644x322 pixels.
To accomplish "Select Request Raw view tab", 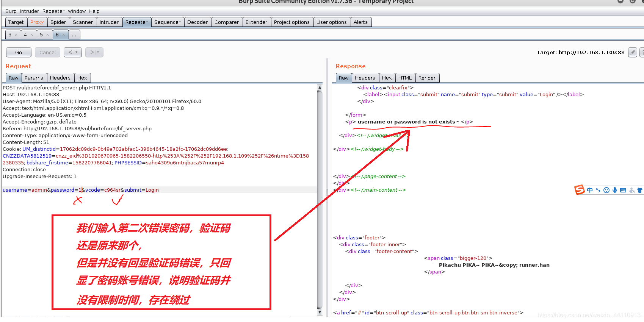I will (14, 78).
